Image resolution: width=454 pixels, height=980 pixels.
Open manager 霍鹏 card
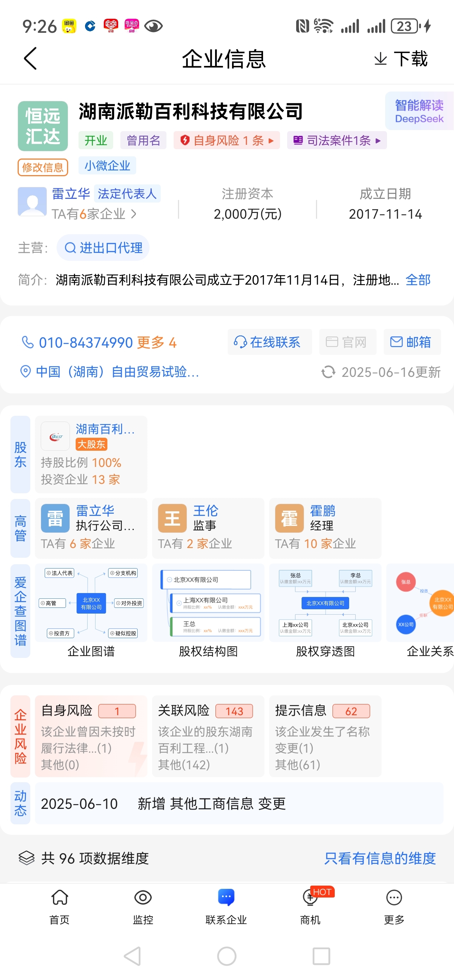click(325, 528)
